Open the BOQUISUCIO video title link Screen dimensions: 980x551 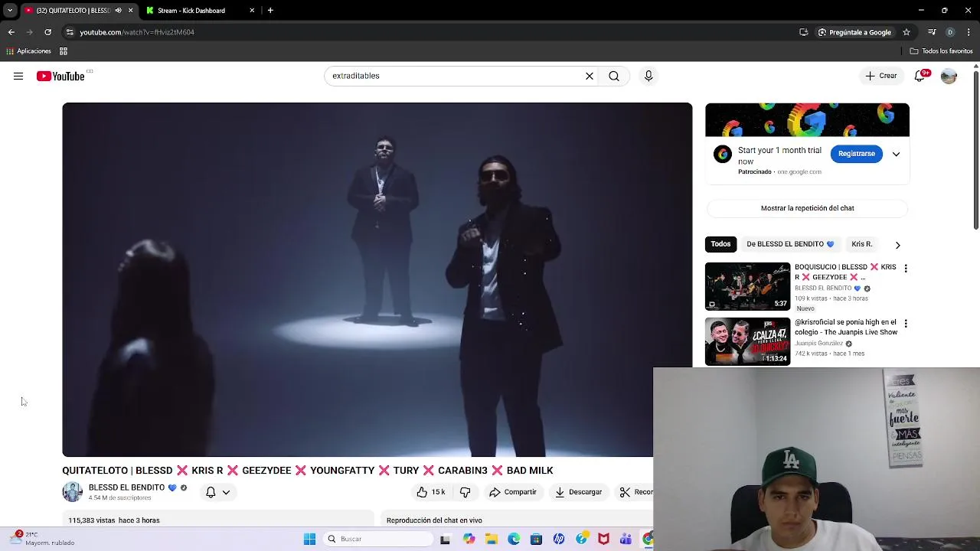click(845, 272)
